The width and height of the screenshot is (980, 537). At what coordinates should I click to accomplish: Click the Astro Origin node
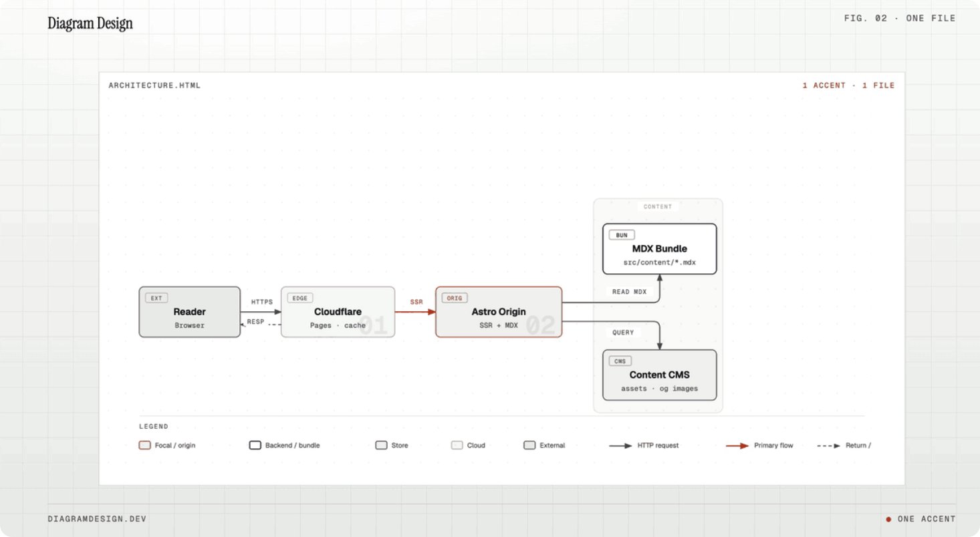pyautogui.click(x=499, y=312)
